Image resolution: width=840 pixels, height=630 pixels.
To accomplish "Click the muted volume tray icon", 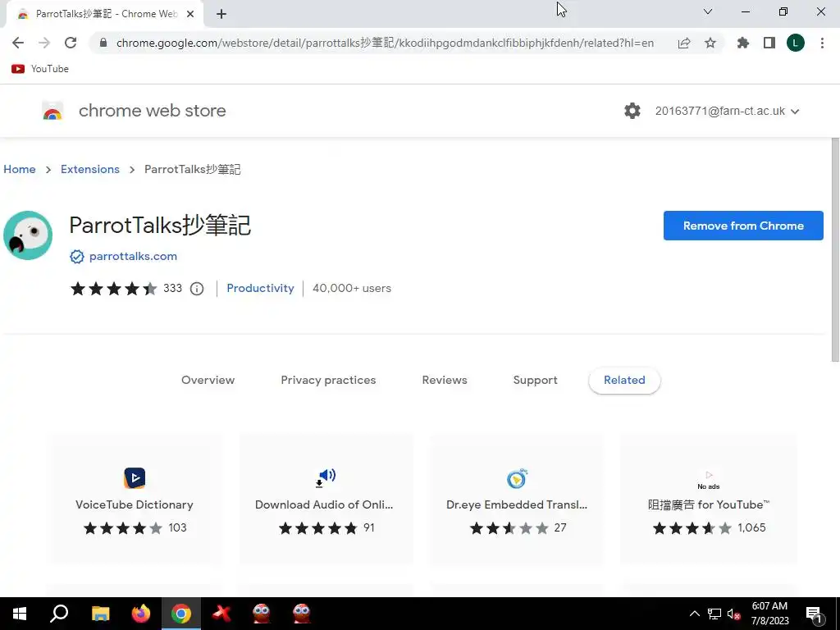I will 733,614.
